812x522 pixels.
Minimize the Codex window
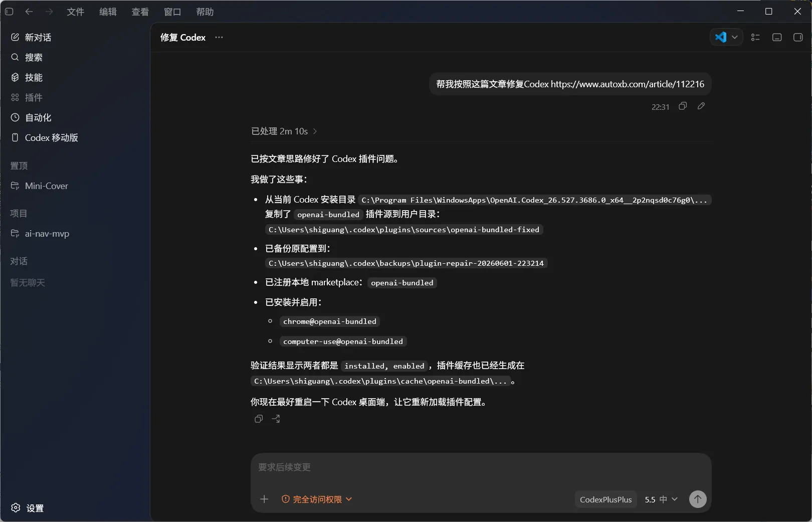click(740, 11)
